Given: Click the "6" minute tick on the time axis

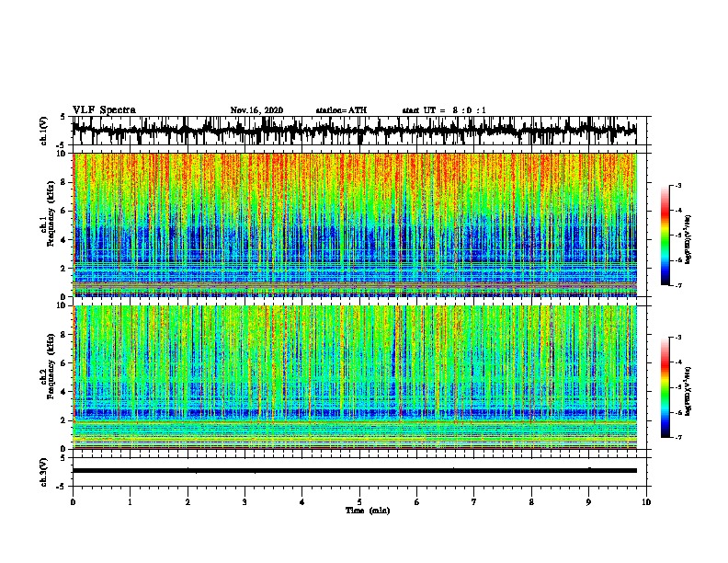Looking at the screenshot, I should click(417, 502).
